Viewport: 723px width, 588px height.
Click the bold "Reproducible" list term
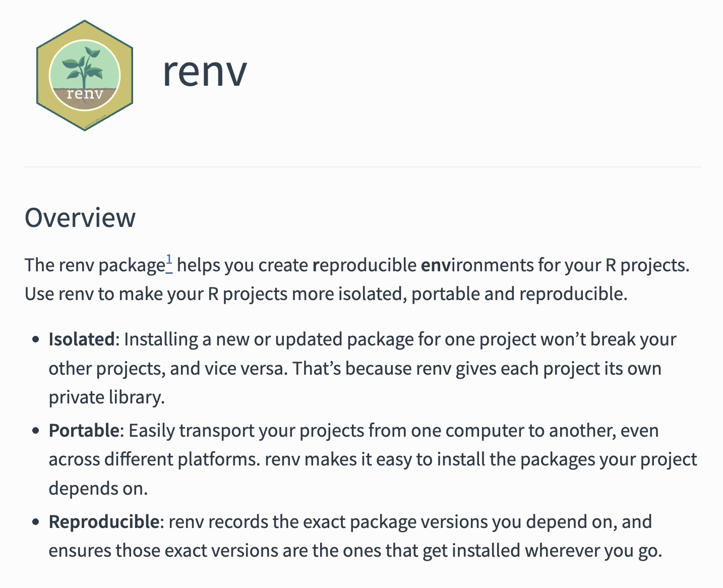(104, 521)
